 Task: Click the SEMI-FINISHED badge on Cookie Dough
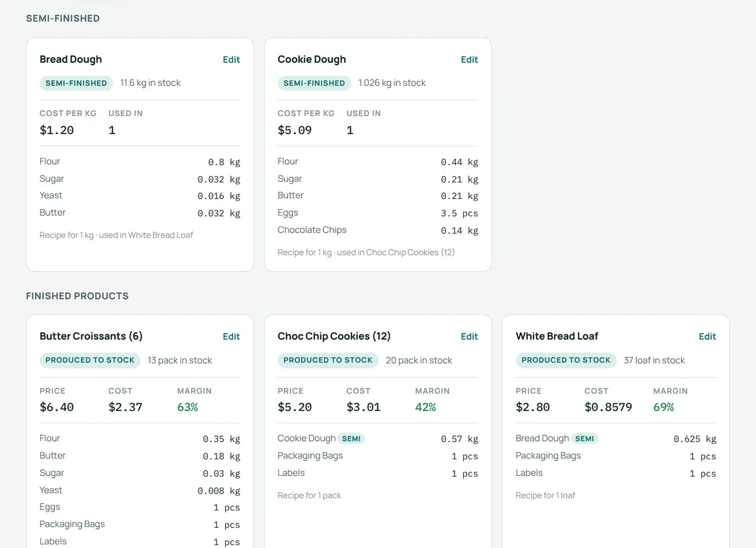[315, 83]
